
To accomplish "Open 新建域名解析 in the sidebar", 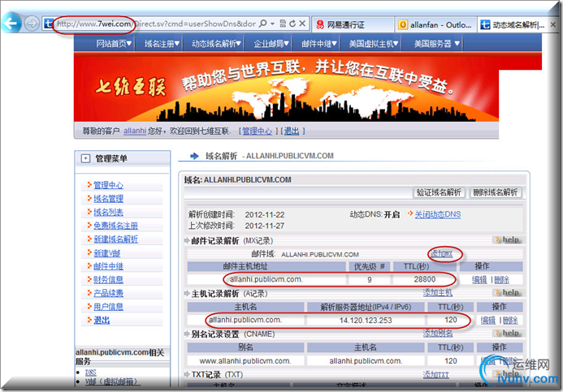I will [115, 239].
